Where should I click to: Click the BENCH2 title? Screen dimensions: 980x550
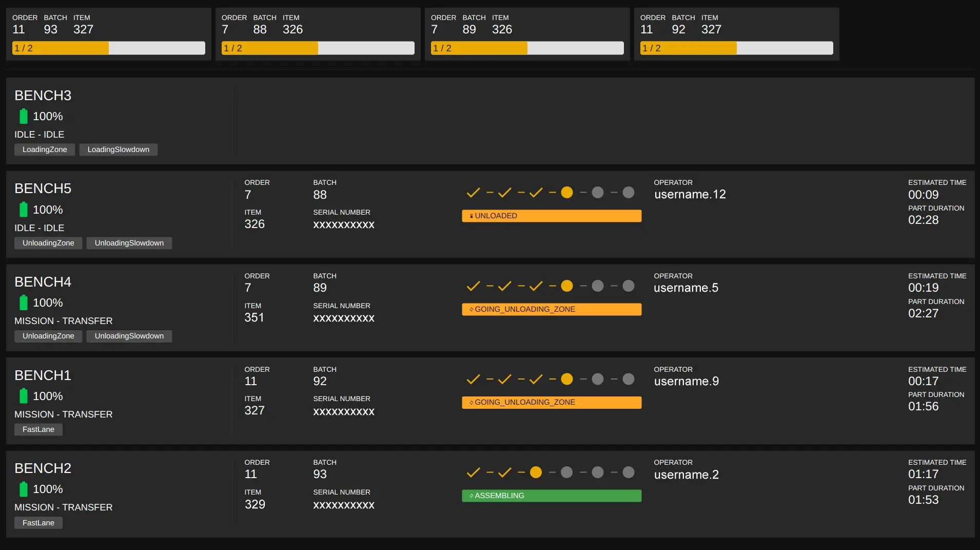[x=43, y=468]
